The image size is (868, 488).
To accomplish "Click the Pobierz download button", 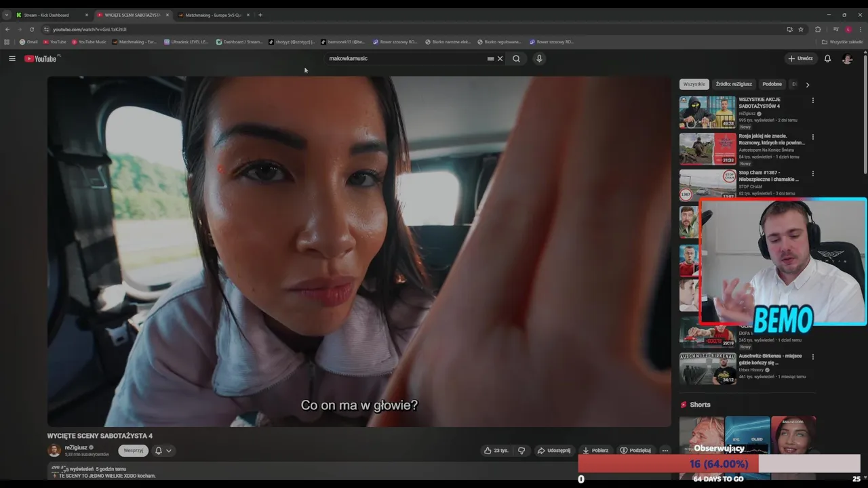I will [x=595, y=450].
